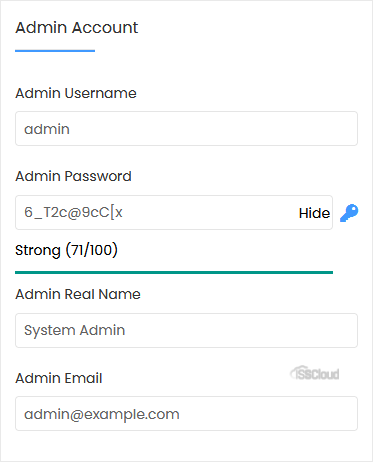
Task: Generate a random password with the key icon
Action: click(349, 213)
